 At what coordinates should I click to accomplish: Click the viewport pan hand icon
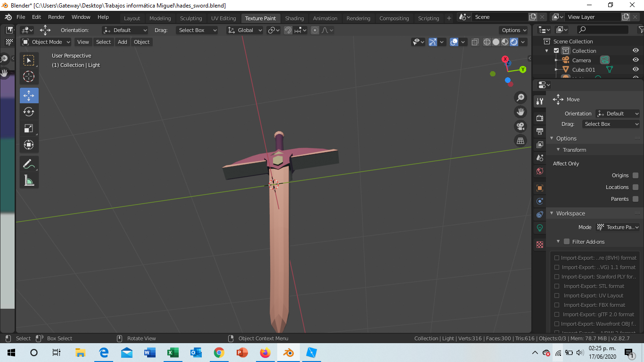tap(520, 112)
